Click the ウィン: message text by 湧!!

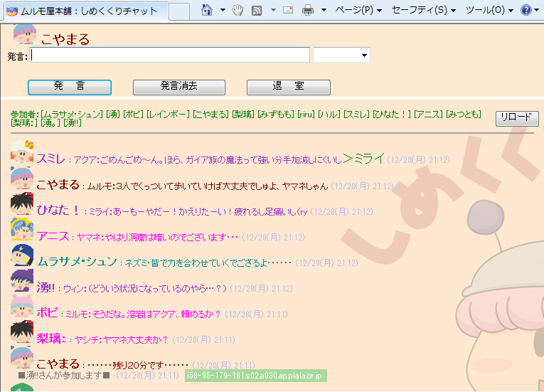click(x=145, y=289)
